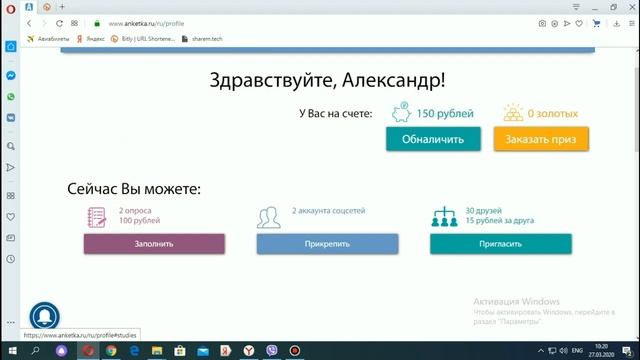The height and width of the screenshot is (360, 640).
Task: Open the Bitly URL Shortener bookmark
Action: point(143,39)
